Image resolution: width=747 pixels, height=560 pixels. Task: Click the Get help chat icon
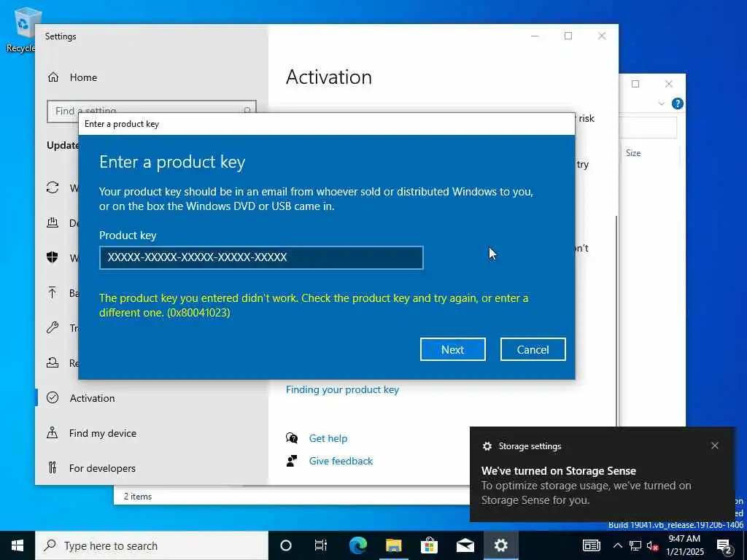(292, 438)
